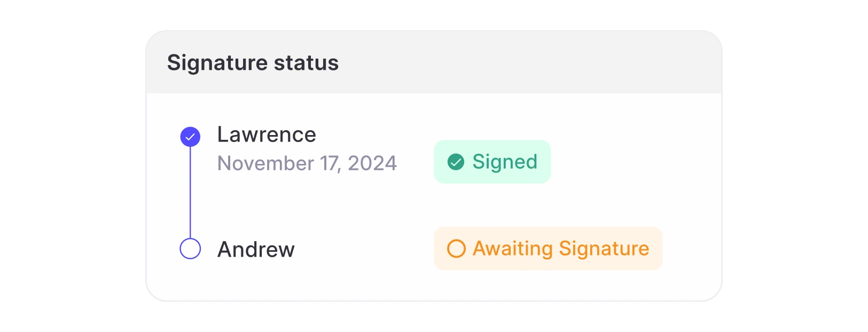Open the Awaiting Signature status badge

(x=548, y=249)
